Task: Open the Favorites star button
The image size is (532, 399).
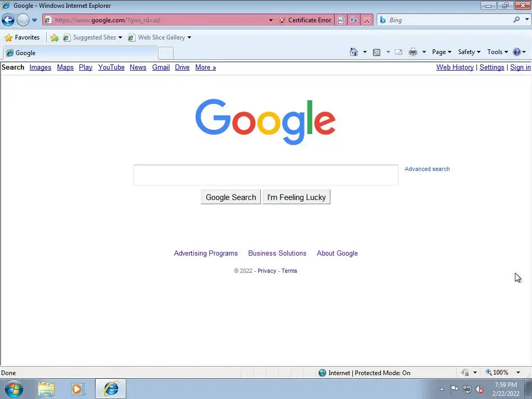Action: (x=22, y=37)
